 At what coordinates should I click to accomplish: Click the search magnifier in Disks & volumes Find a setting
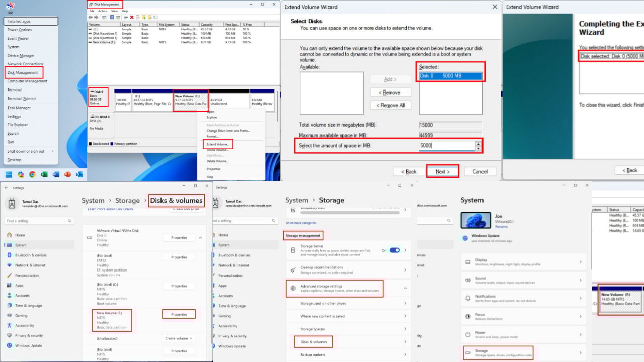click(x=70, y=221)
